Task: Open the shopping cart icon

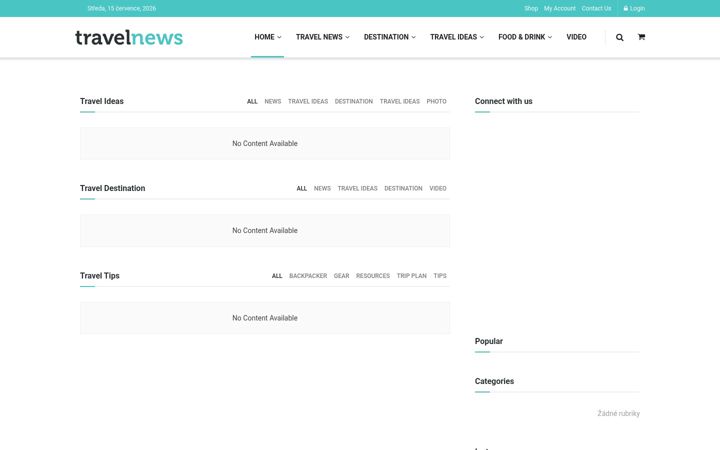Action: click(x=641, y=37)
